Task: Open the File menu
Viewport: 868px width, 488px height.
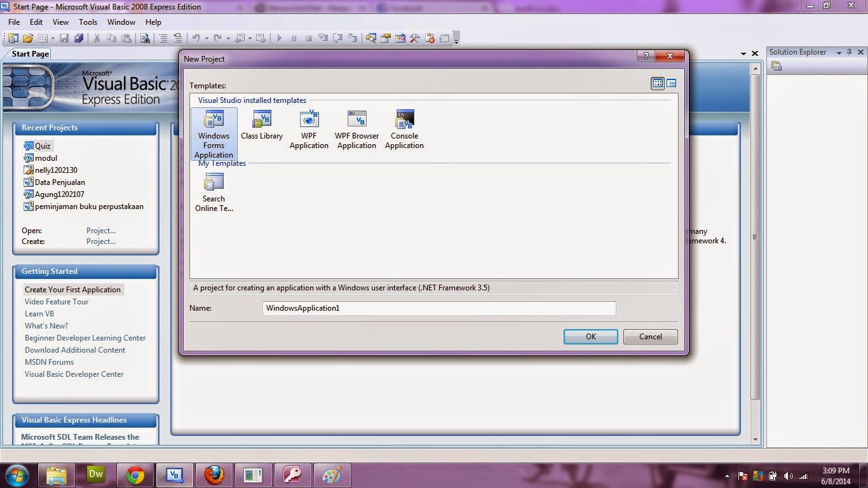Action: pos(14,22)
